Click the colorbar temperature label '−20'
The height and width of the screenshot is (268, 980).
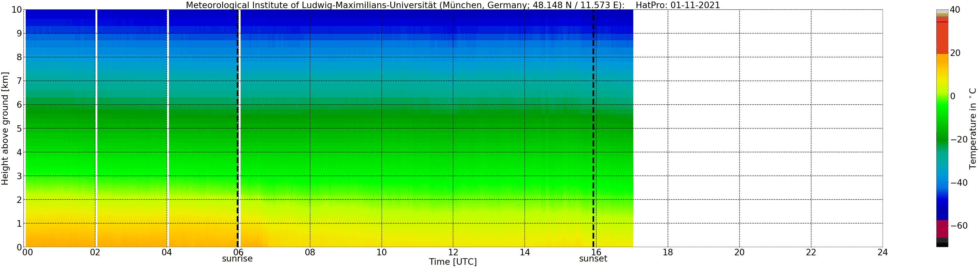pos(959,140)
